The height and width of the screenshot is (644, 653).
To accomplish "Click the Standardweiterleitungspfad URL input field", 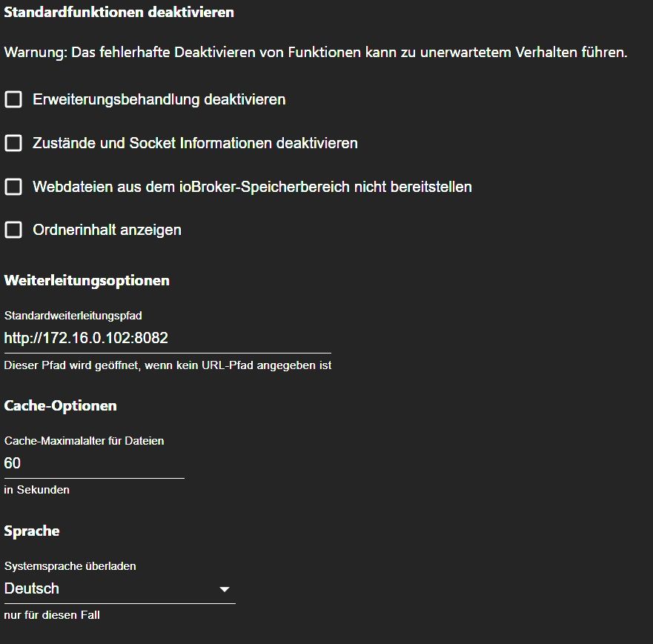I will (167, 339).
